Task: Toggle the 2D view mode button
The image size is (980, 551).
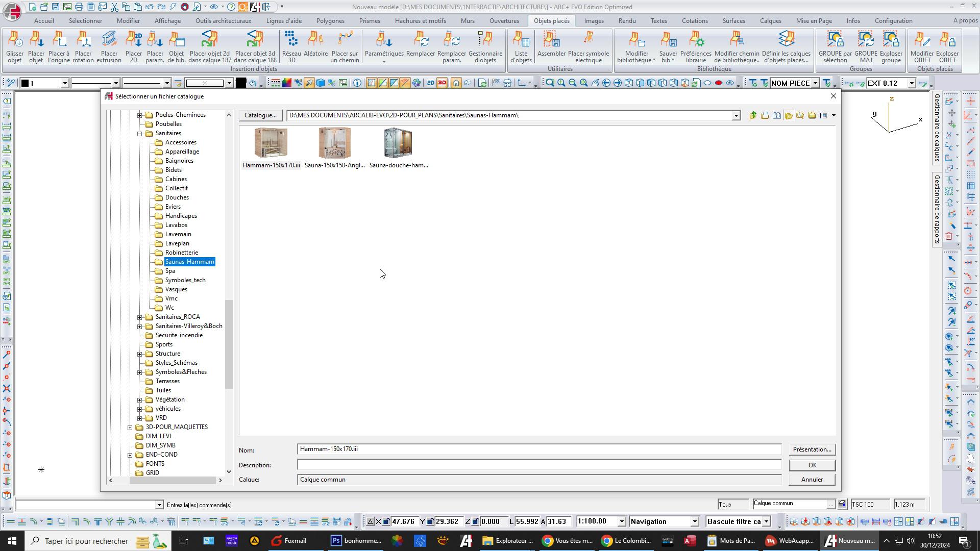Action: tap(430, 83)
